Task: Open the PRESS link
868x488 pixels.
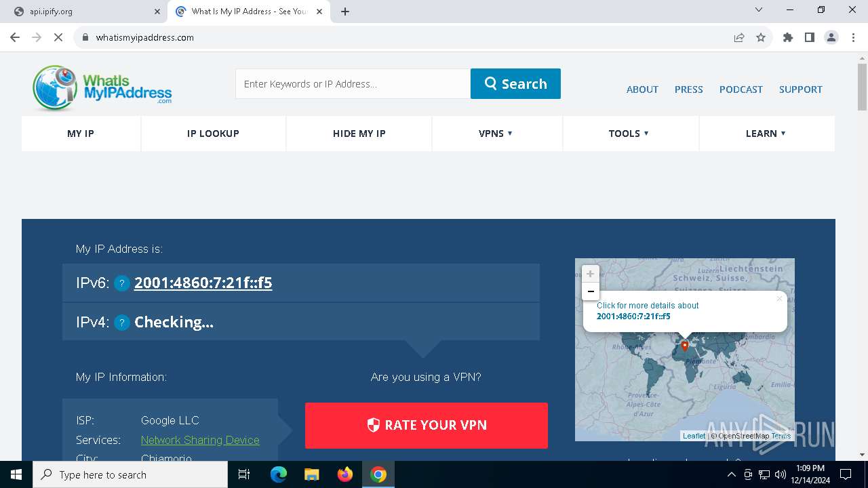Action: [688, 89]
